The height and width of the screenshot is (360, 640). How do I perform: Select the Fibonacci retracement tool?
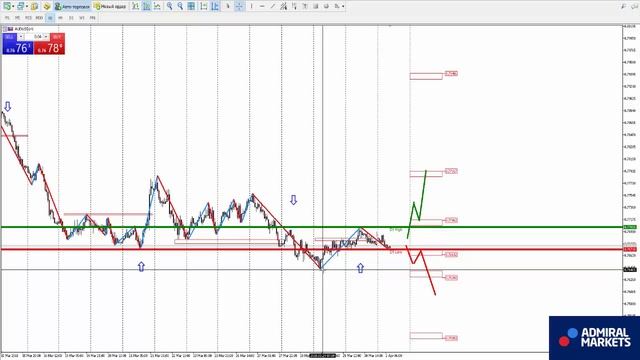point(294,6)
